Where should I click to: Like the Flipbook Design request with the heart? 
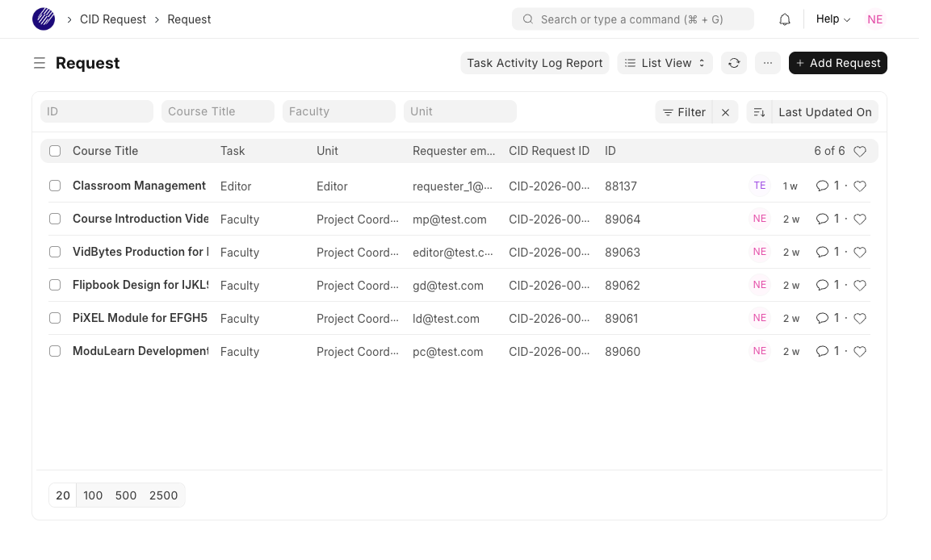(859, 285)
